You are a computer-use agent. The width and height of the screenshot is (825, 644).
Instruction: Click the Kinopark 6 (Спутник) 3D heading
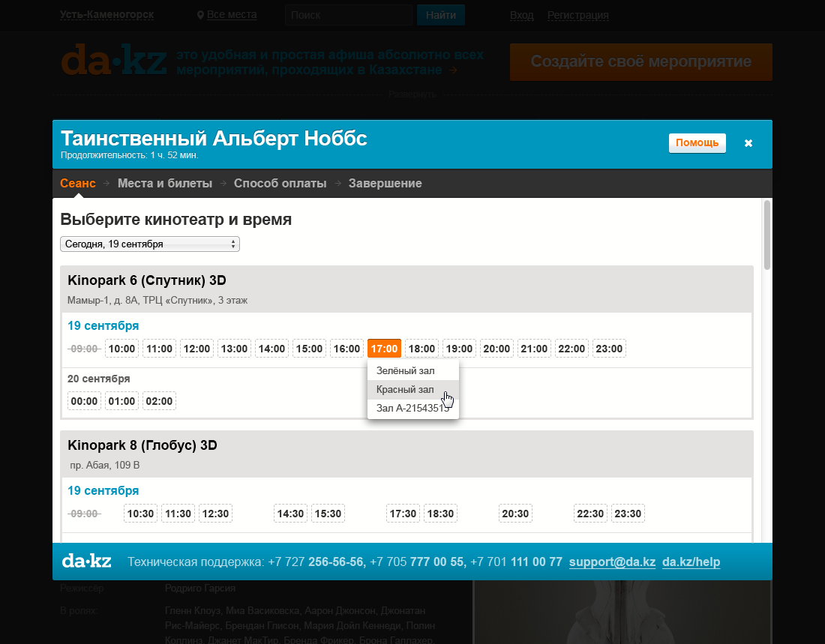click(147, 280)
